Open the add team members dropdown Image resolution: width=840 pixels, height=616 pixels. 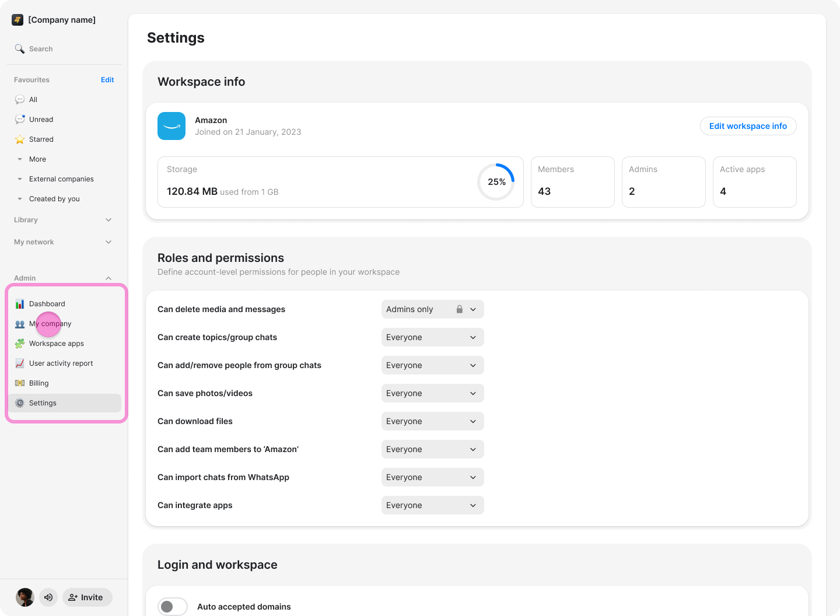coord(433,449)
